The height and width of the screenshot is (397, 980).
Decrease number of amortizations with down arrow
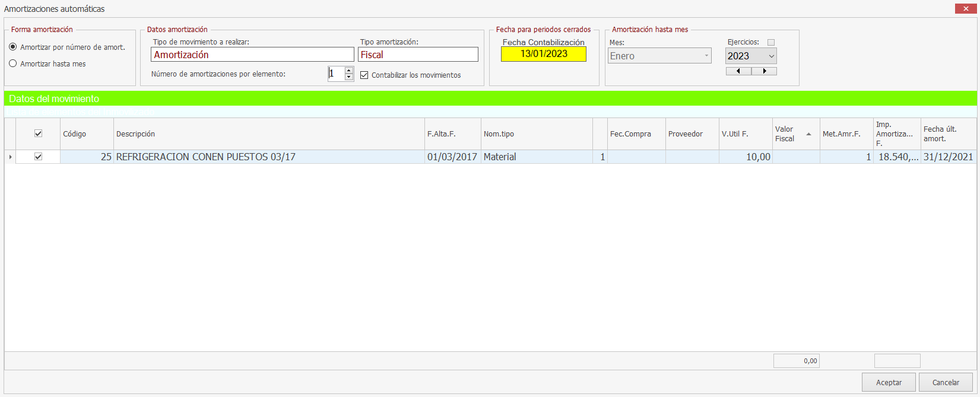349,77
